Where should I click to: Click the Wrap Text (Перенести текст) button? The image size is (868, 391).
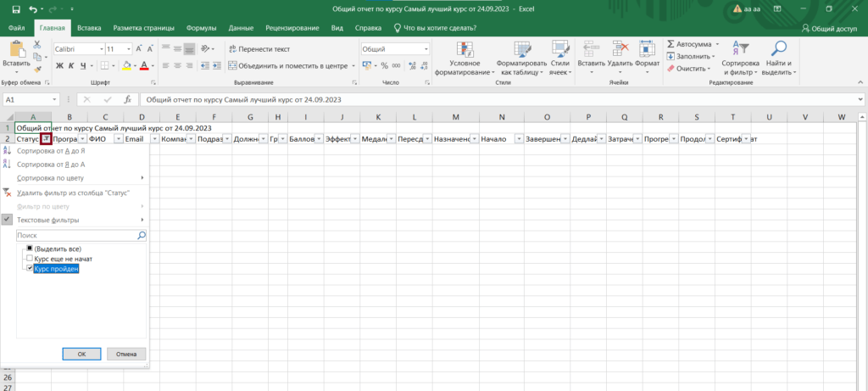(259, 48)
